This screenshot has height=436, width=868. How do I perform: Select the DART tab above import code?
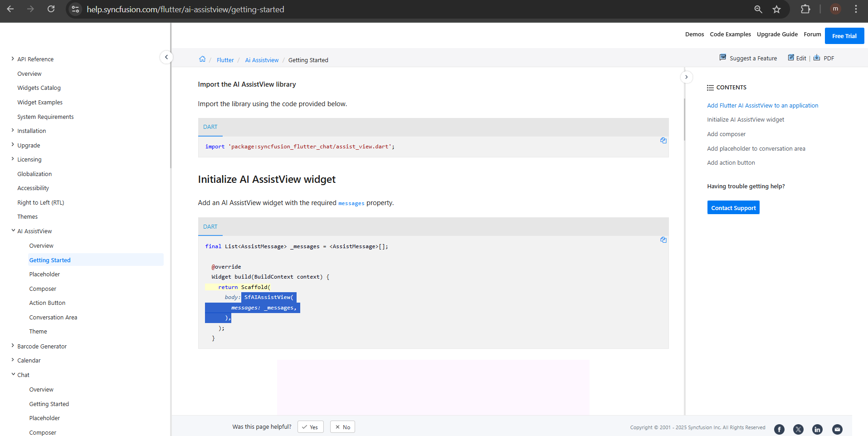[210, 127]
